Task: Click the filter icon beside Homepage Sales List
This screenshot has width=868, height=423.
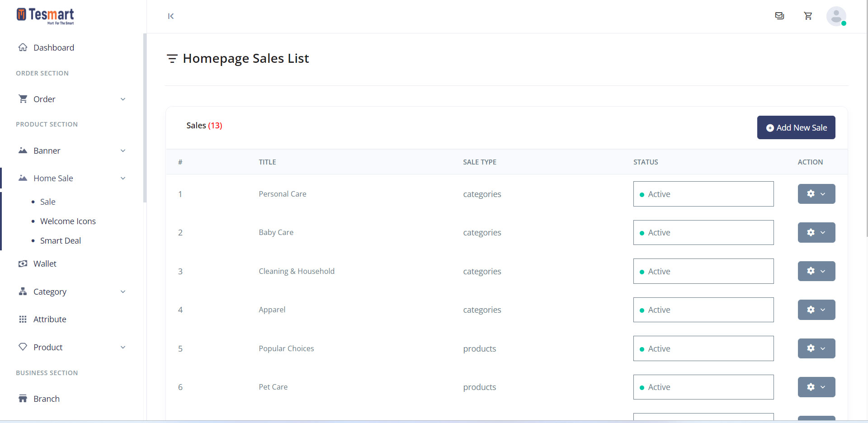Action: 172,59
